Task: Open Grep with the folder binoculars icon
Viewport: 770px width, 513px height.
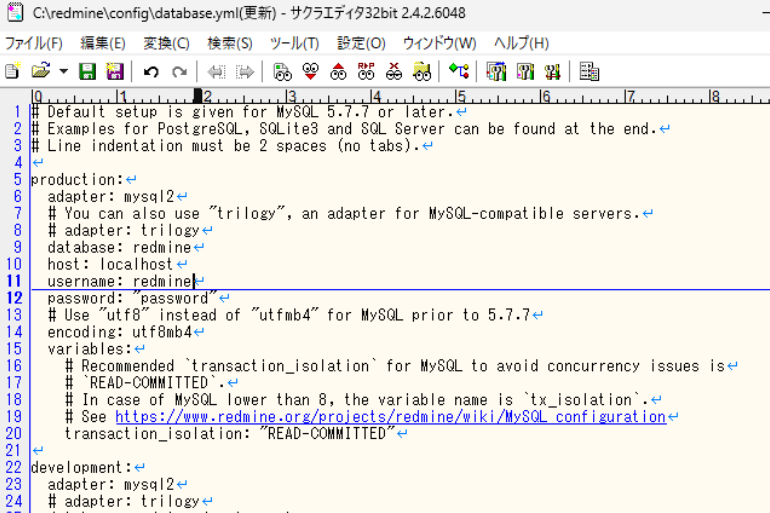Action: pyautogui.click(x=422, y=71)
